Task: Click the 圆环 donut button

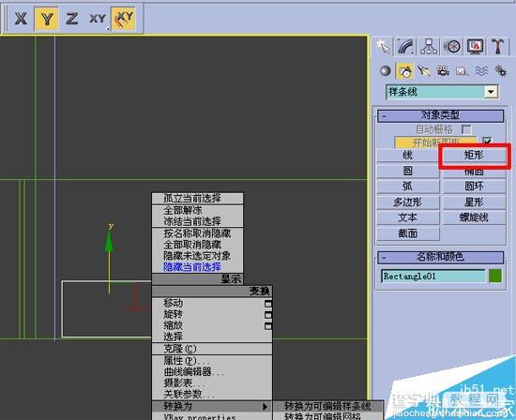Action: (474, 187)
